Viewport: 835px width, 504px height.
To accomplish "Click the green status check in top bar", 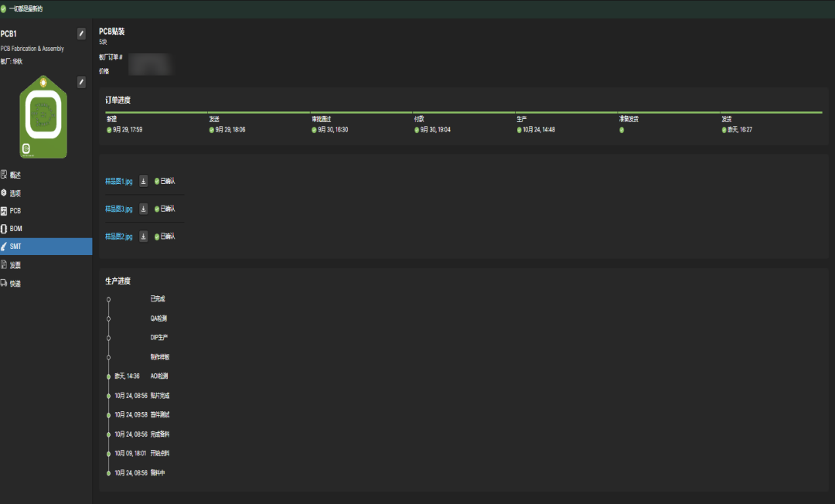I will pyautogui.click(x=3, y=9).
